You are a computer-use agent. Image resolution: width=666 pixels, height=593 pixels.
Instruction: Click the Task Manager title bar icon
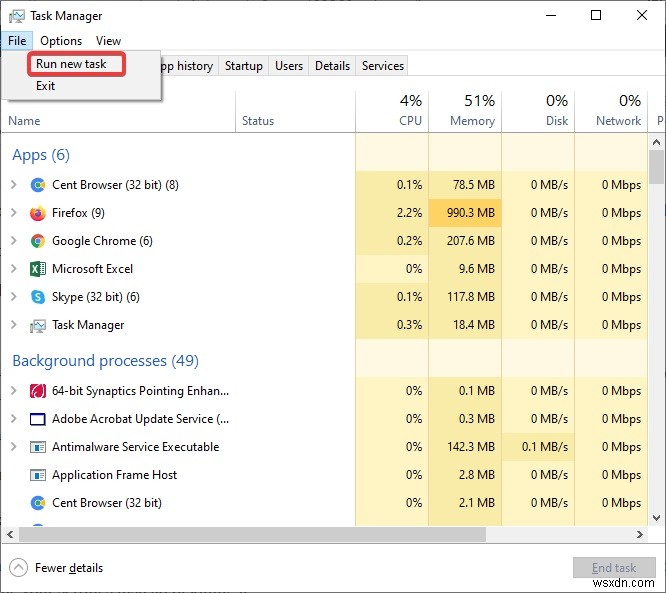click(17, 17)
